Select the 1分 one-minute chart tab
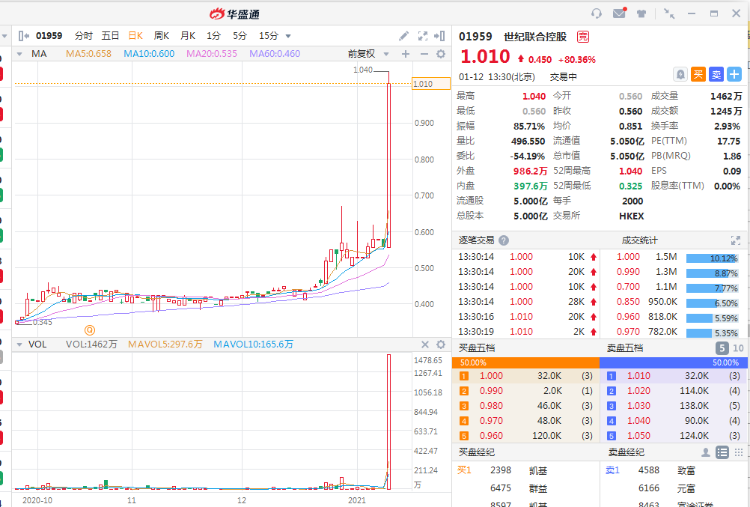Image resolution: width=750 pixels, height=507 pixels. coord(213,35)
